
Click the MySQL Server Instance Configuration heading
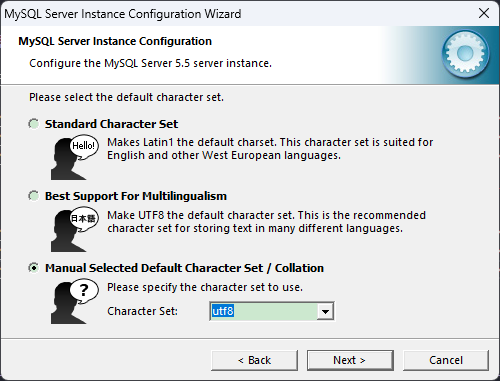(x=115, y=41)
